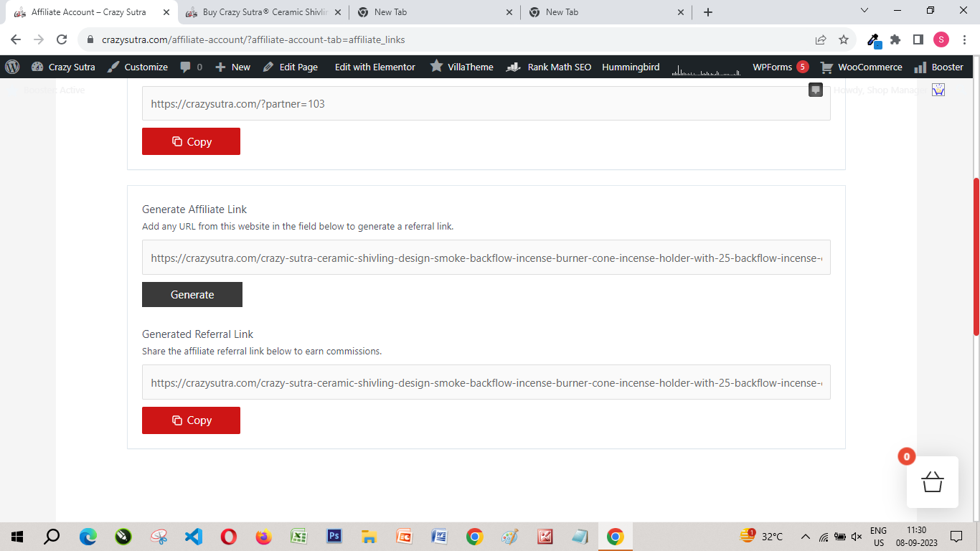Click the WordPress logo in admin bar
This screenshot has height=551, width=980.
(x=12, y=67)
